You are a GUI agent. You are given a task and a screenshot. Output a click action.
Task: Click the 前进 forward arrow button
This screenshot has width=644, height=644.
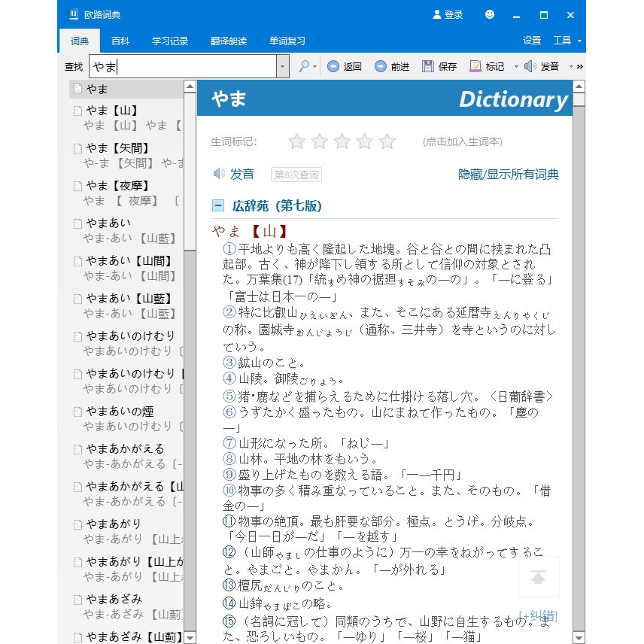click(x=381, y=66)
